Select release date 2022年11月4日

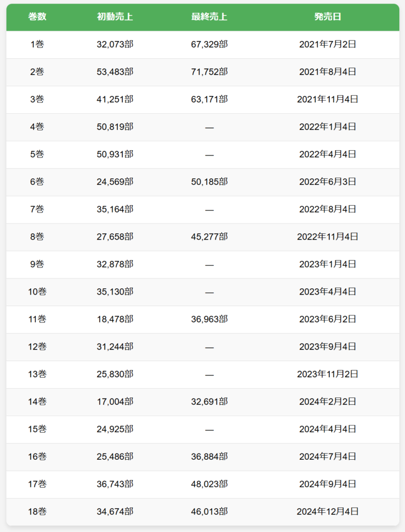[x=328, y=236]
